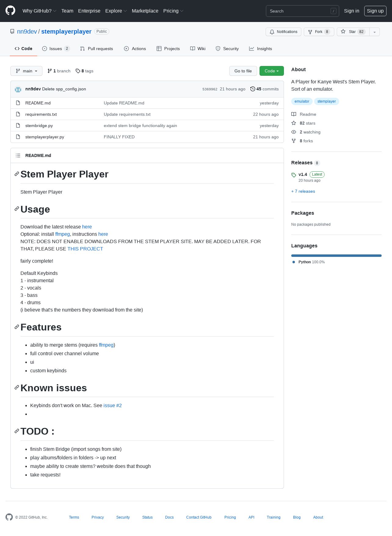Open the THIS PROJECT link in README
This screenshot has width=392, height=536.
click(85, 249)
